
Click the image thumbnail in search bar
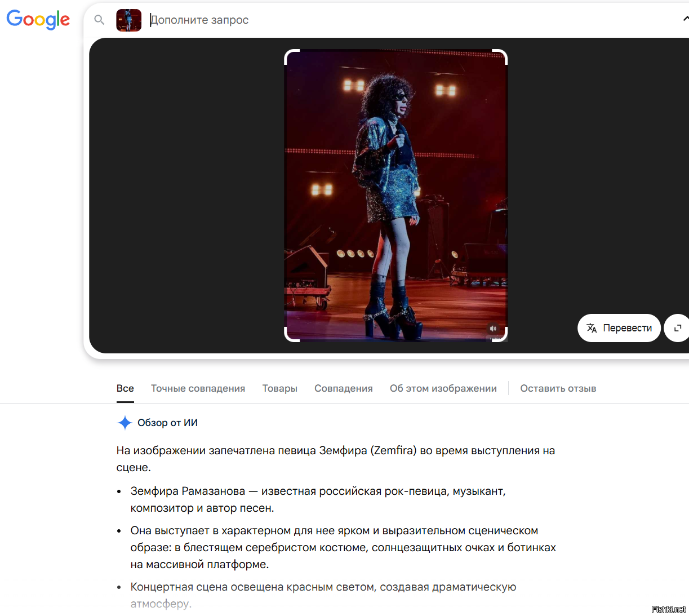(x=128, y=20)
